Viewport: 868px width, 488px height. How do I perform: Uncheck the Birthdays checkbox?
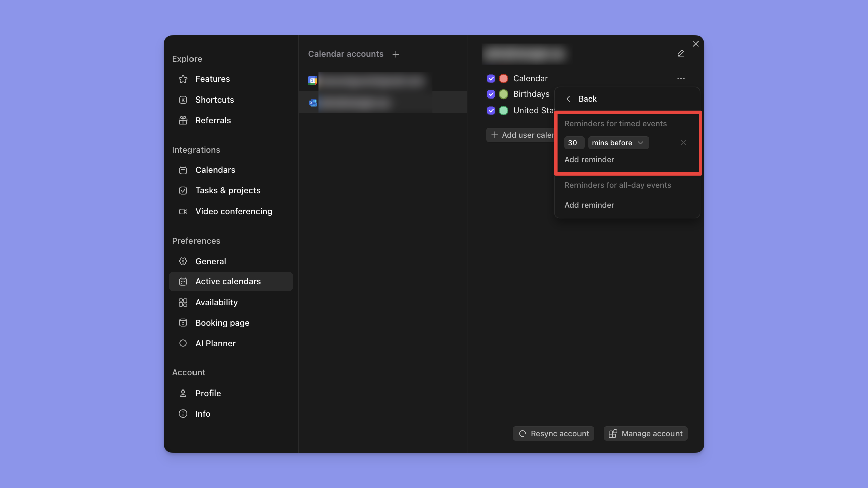(x=491, y=94)
